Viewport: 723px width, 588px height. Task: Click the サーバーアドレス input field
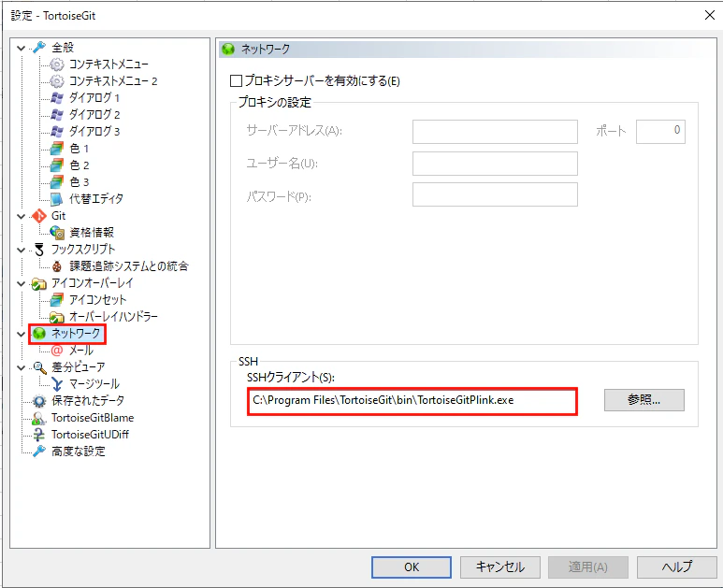[x=495, y=132]
